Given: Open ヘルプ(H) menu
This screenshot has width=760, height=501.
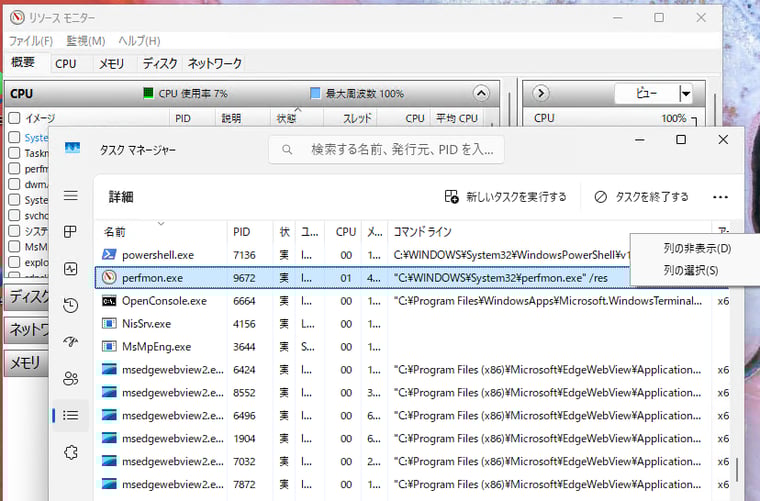Looking at the screenshot, I should [x=139, y=41].
